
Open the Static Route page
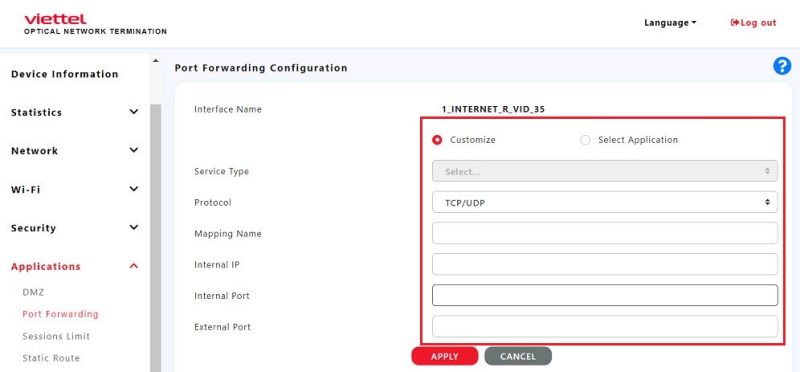[x=51, y=358]
